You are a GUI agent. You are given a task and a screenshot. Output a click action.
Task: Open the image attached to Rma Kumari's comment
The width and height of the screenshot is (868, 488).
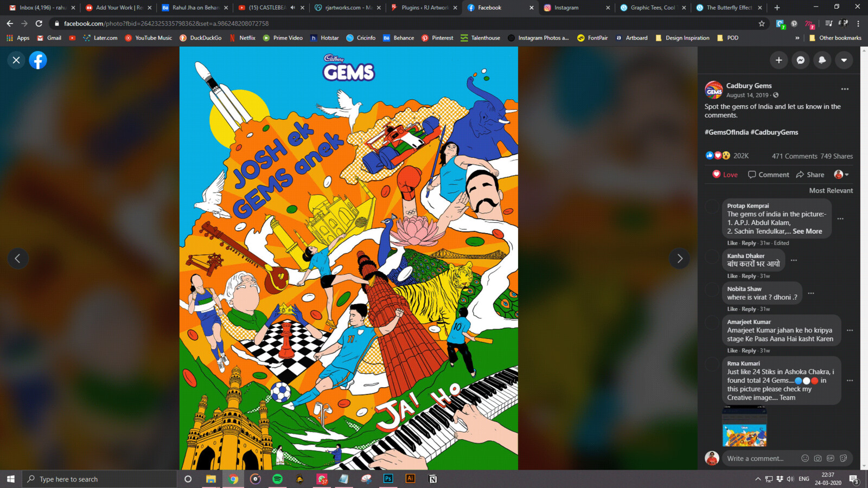pyautogui.click(x=744, y=426)
